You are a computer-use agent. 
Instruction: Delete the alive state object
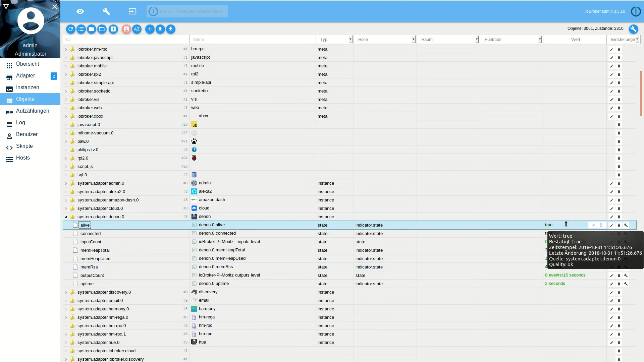619,225
